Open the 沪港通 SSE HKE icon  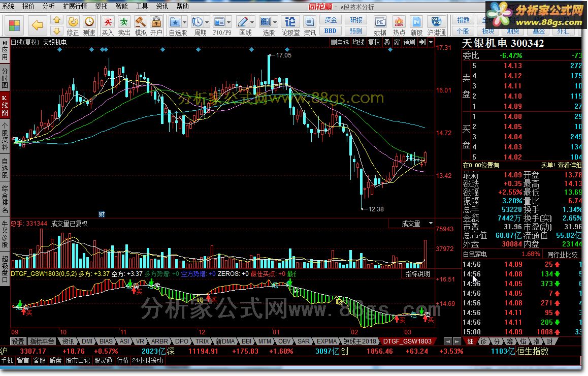[437, 22]
